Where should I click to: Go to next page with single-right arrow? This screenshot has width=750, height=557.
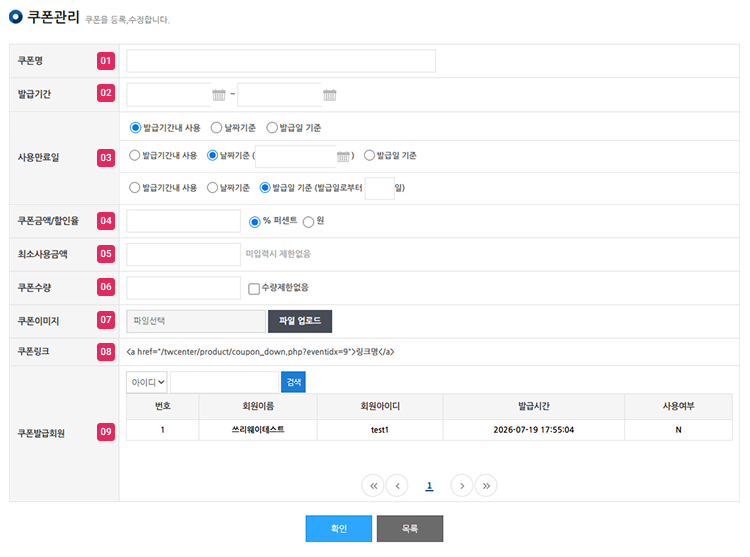coord(462,486)
